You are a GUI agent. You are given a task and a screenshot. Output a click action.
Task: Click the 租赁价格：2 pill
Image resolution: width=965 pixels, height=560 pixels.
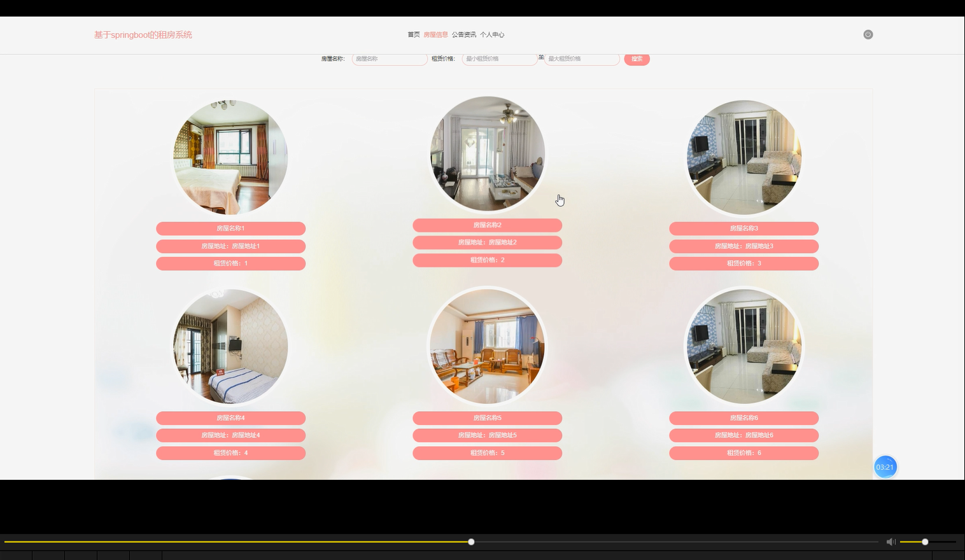pyautogui.click(x=488, y=260)
